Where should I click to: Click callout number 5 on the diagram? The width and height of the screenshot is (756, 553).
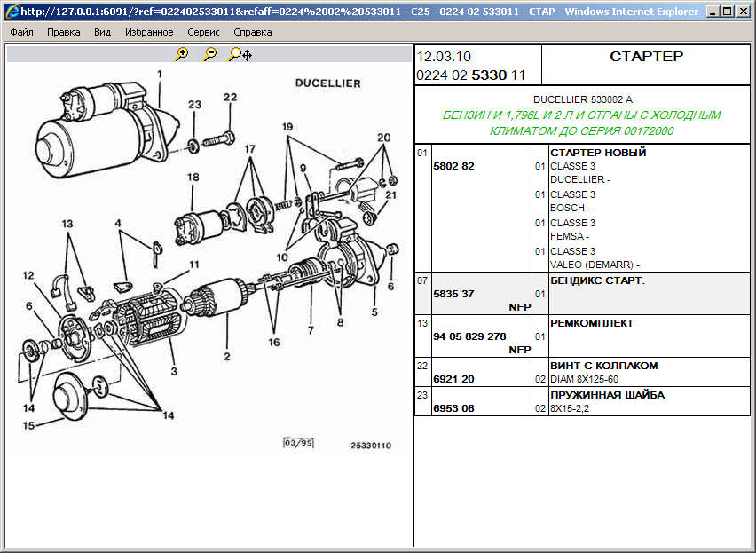(374, 312)
